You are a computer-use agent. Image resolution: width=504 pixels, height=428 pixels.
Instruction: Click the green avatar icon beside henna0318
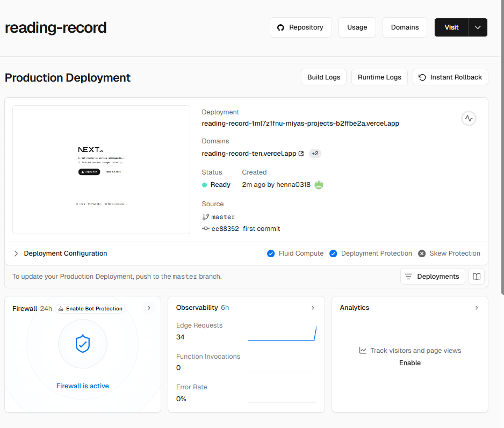(x=319, y=185)
